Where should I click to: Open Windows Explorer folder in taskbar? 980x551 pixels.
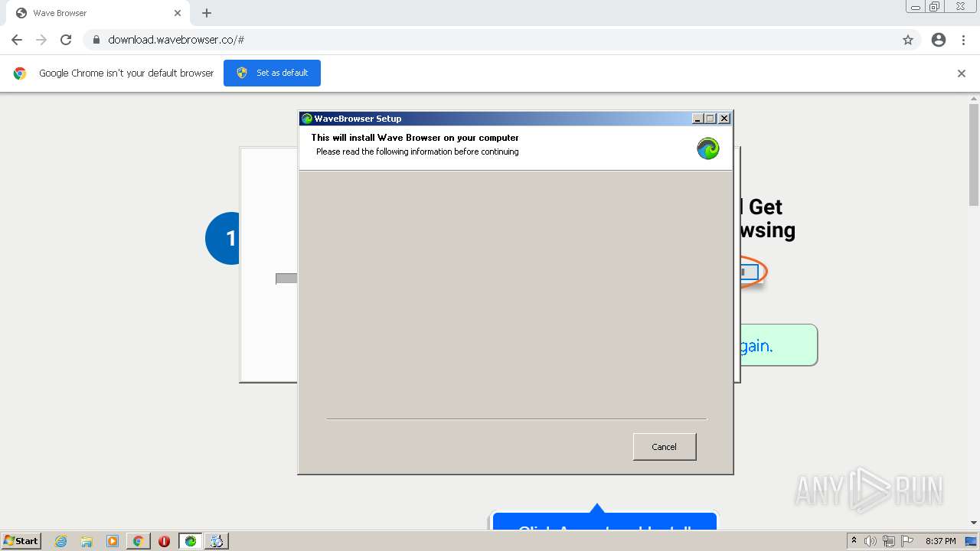(87, 541)
